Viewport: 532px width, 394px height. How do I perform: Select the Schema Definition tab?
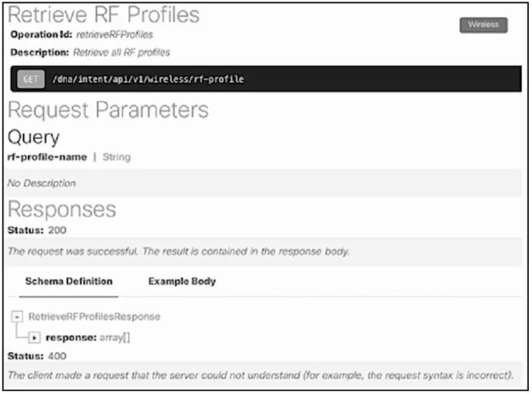pos(69,281)
